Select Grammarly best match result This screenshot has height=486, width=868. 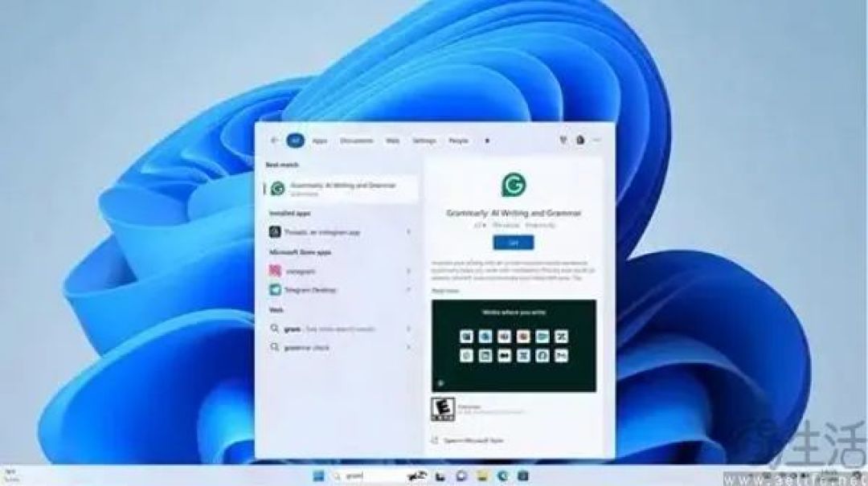click(x=341, y=189)
